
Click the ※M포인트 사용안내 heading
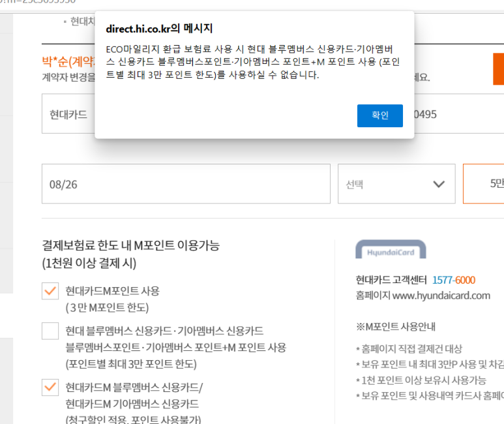[x=396, y=327]
